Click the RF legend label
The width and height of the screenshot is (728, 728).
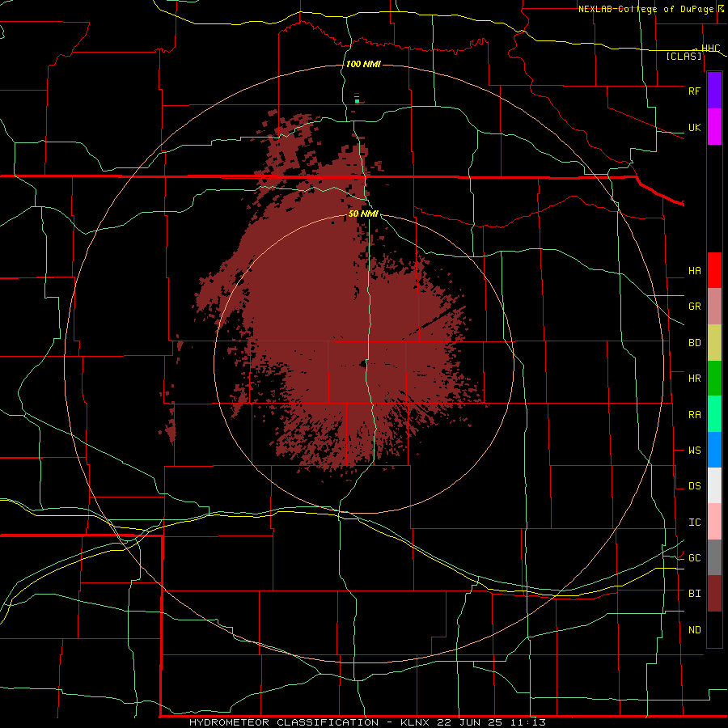(x=694, y=91)
